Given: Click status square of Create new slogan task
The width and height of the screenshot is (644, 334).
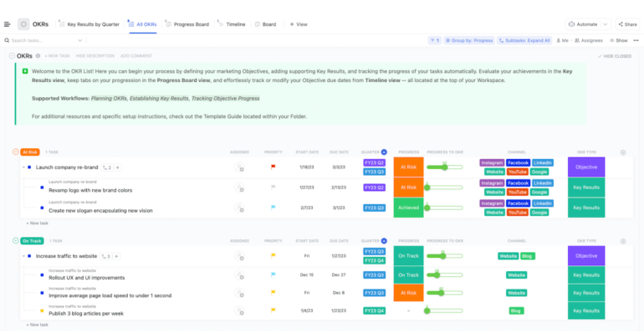Looking at the screenshot, I should pyautogui.click(x=42, y=208).
